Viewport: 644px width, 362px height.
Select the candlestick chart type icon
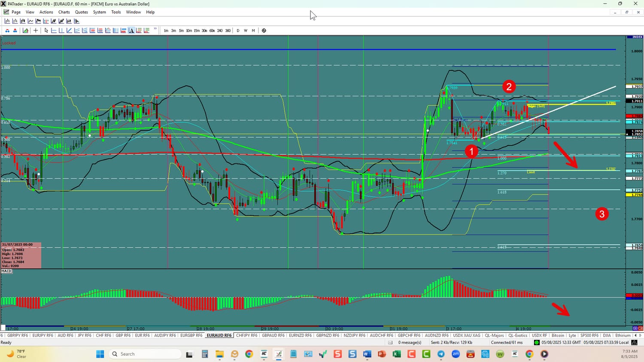point(23,21)
